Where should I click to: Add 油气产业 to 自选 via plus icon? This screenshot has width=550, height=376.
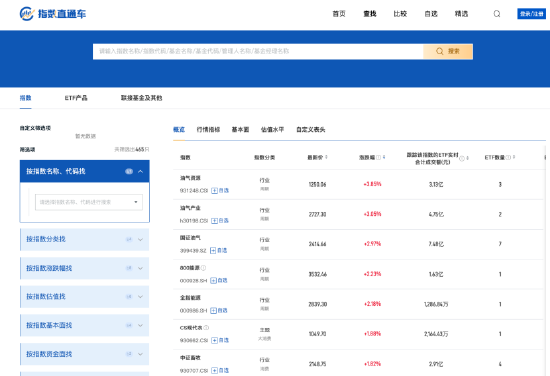214,221
